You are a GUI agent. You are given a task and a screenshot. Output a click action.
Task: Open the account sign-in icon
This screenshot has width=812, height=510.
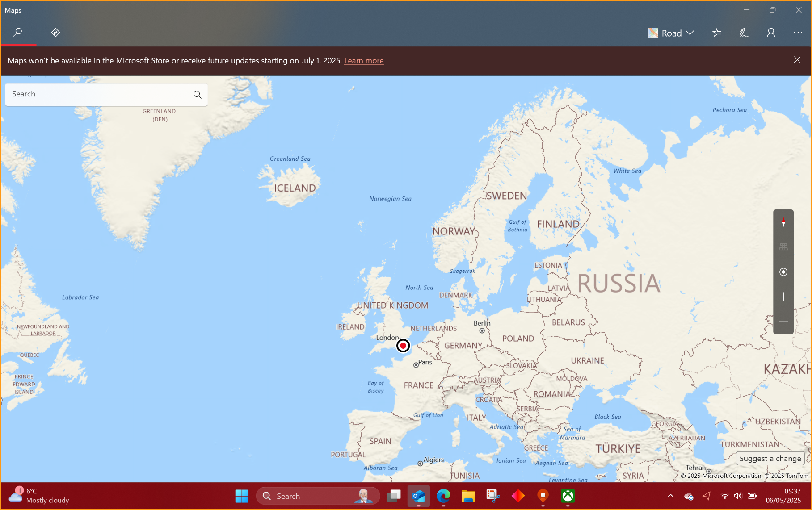[771, 33]
